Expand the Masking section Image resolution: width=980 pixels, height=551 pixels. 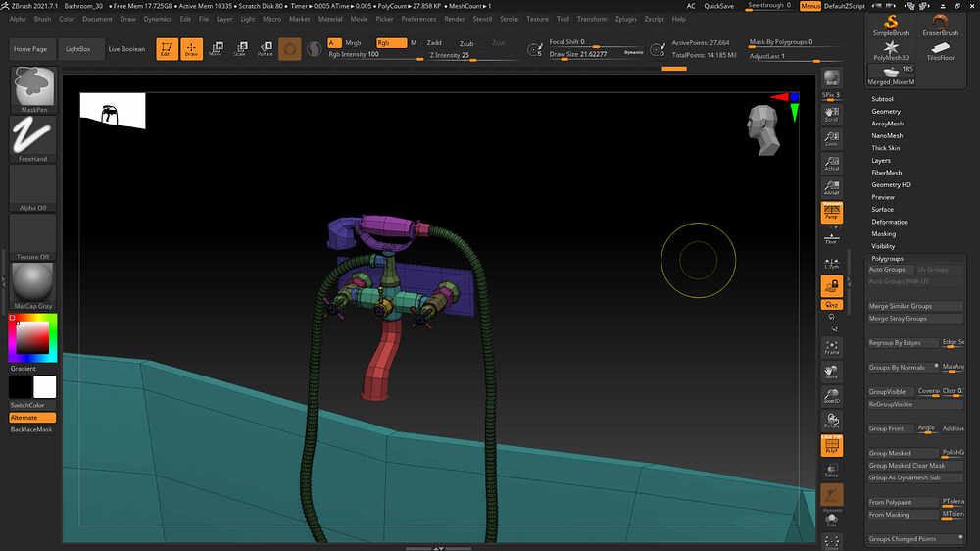884,234
